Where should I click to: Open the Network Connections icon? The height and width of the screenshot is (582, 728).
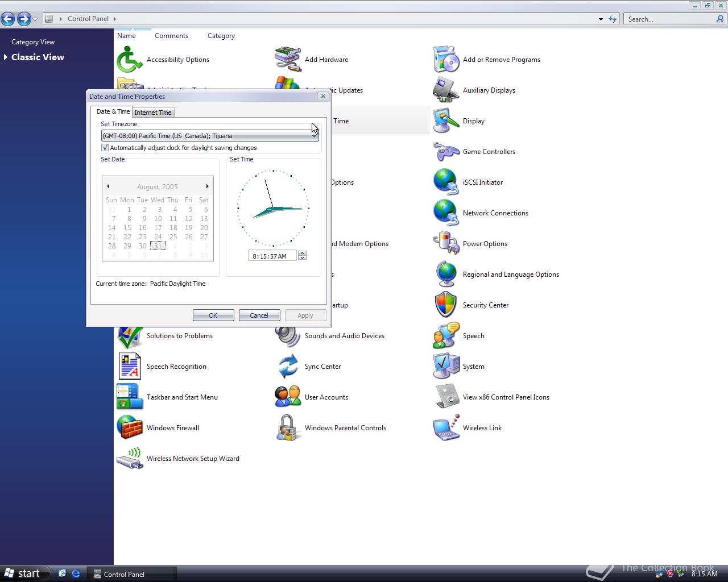(x=446, y=213)
